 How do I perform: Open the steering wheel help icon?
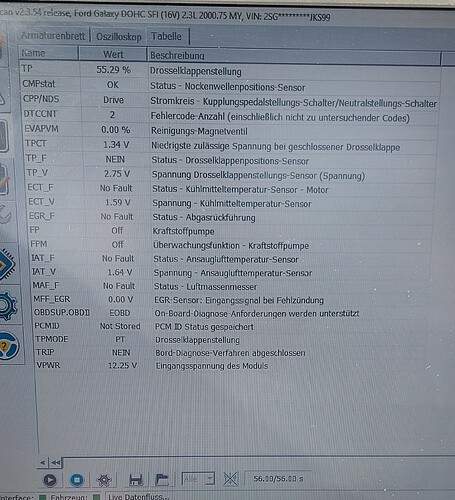[9, 346]
